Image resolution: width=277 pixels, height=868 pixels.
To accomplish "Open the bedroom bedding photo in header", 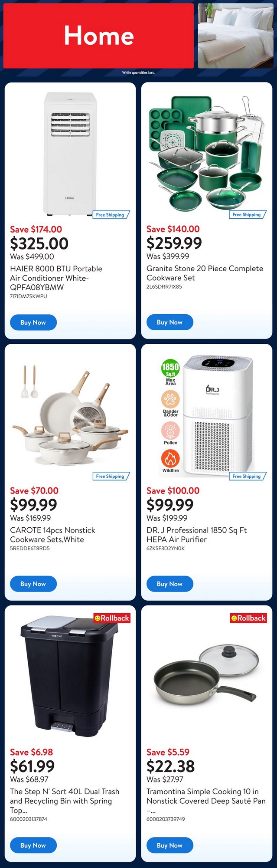I will [x=236, y=36].
